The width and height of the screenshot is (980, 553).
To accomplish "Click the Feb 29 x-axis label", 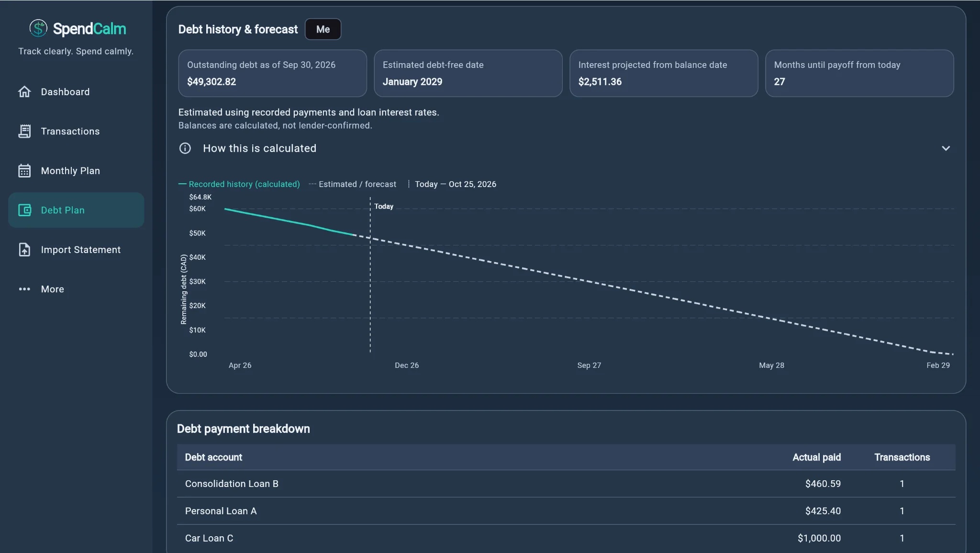I will tap(938, 365).
